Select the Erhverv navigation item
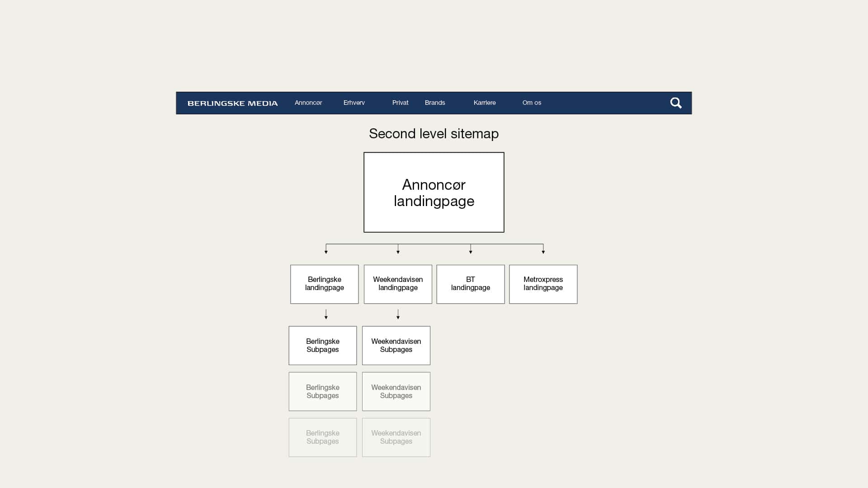Image resolution: width=868 pixels, height=488 pixels. click(x=354, y=103)
